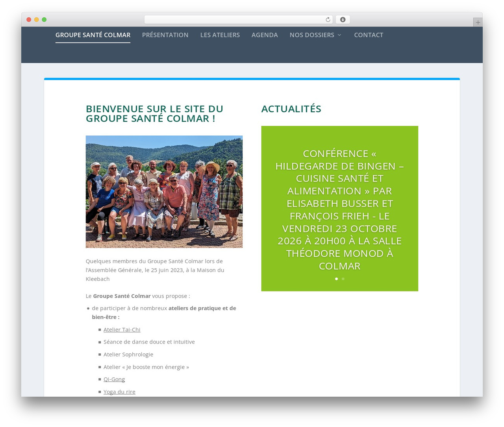Click the 'Bienvenue sur le site' heading
This screenshot has width=504, height=427.
point(155,114)
